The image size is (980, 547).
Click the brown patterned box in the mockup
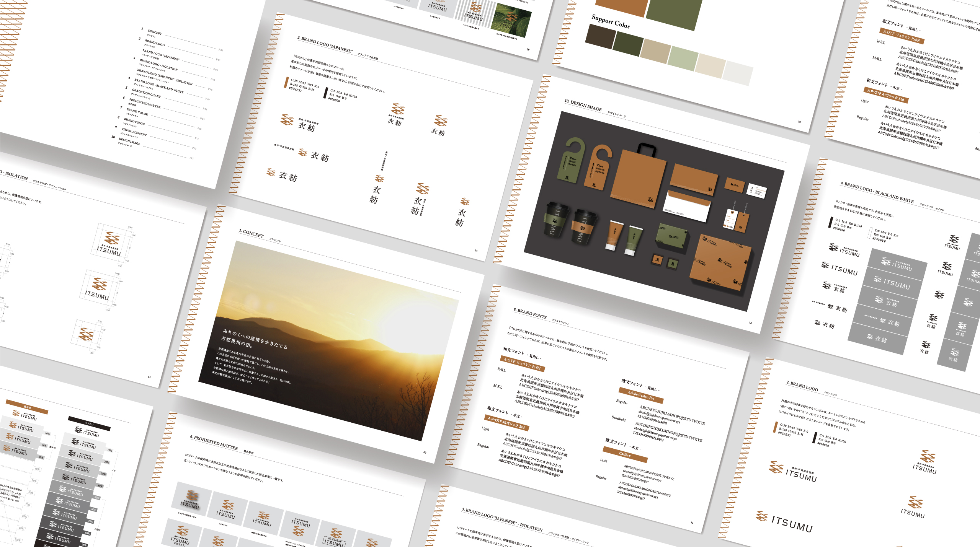click(720, 262)
